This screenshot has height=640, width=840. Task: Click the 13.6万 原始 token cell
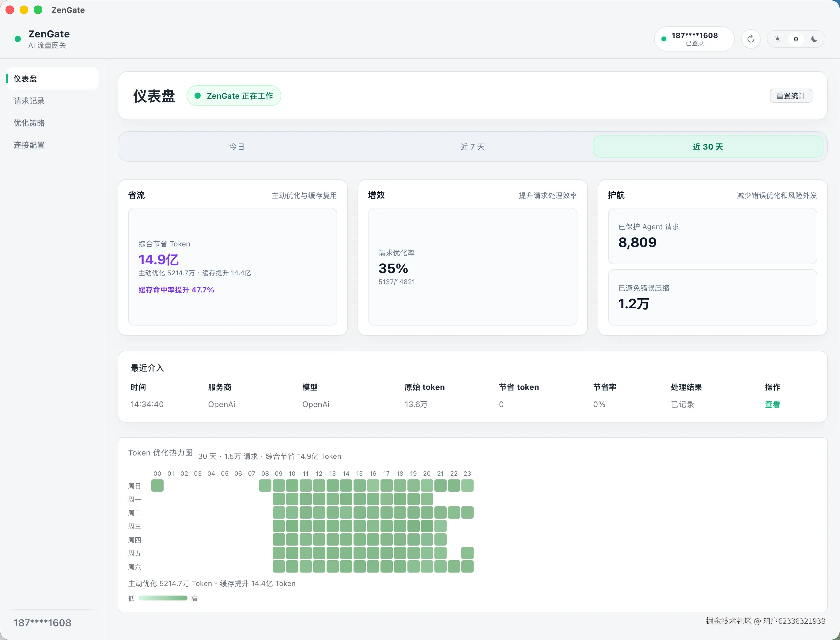point(416,404)
